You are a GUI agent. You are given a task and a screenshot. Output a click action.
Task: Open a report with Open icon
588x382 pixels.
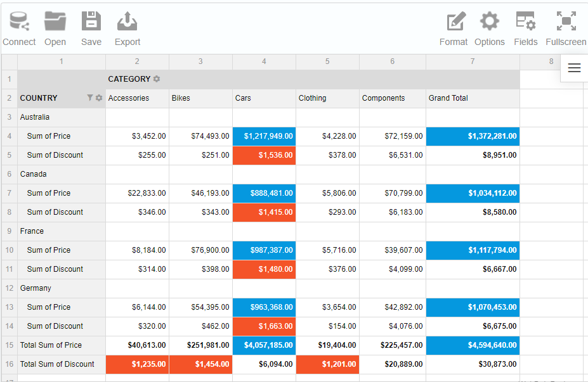point(55,22)
